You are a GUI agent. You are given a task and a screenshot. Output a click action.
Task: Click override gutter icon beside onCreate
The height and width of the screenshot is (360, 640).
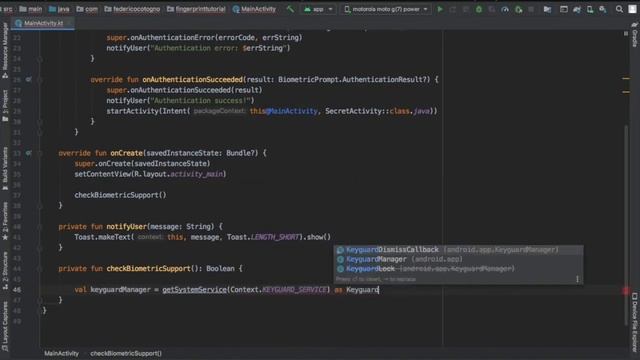coord(29,153)
